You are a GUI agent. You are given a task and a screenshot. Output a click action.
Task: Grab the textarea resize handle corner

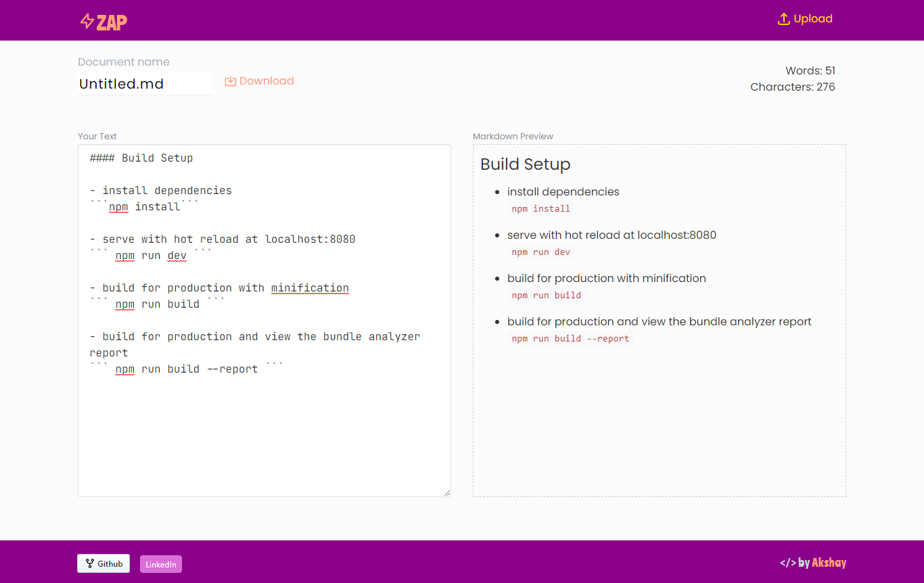[447, 493]
